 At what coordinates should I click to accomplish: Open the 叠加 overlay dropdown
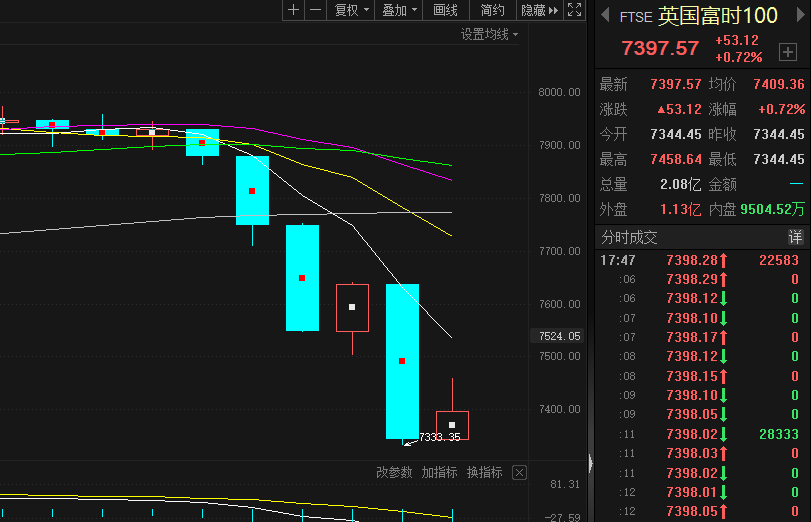coord(400,10)
